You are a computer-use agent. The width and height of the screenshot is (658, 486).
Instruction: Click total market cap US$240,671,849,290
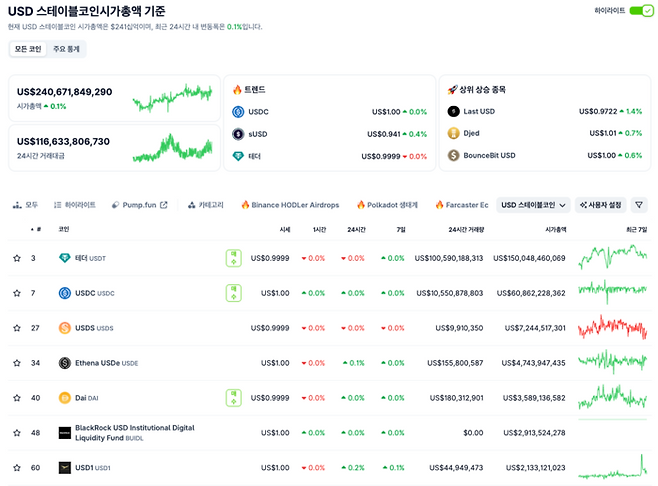coord(65,92)
